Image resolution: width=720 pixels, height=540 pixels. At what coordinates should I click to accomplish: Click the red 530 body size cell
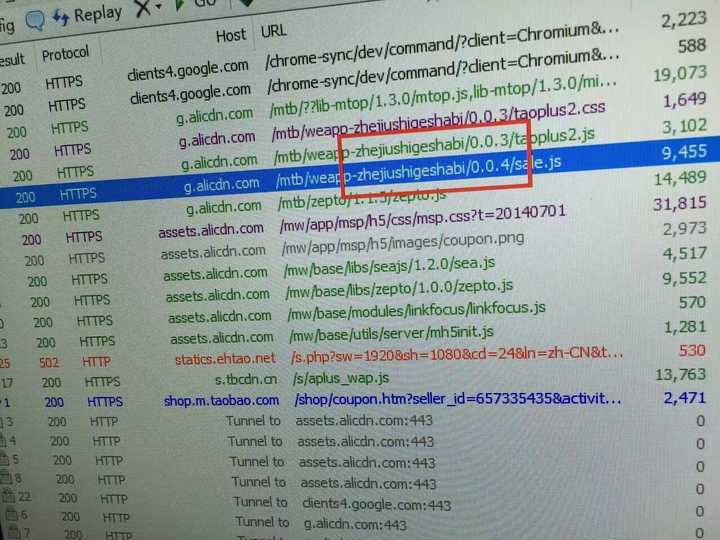pos(692,351)
